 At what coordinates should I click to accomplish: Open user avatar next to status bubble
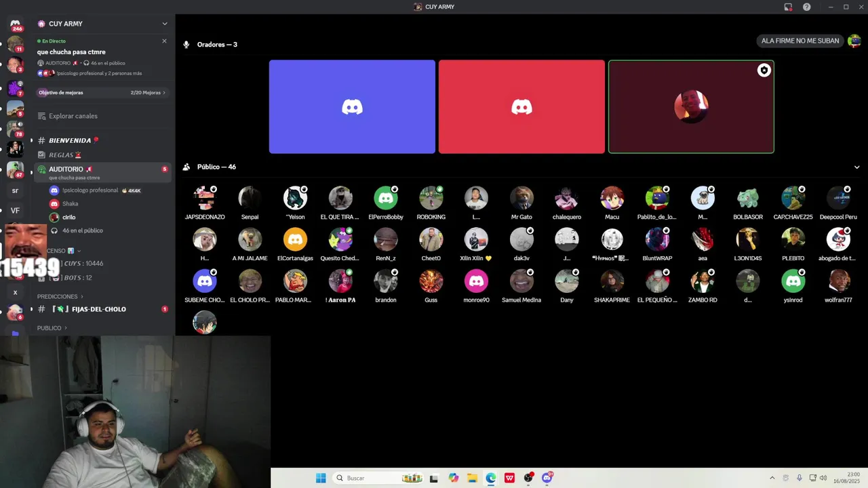coord(854,41)
